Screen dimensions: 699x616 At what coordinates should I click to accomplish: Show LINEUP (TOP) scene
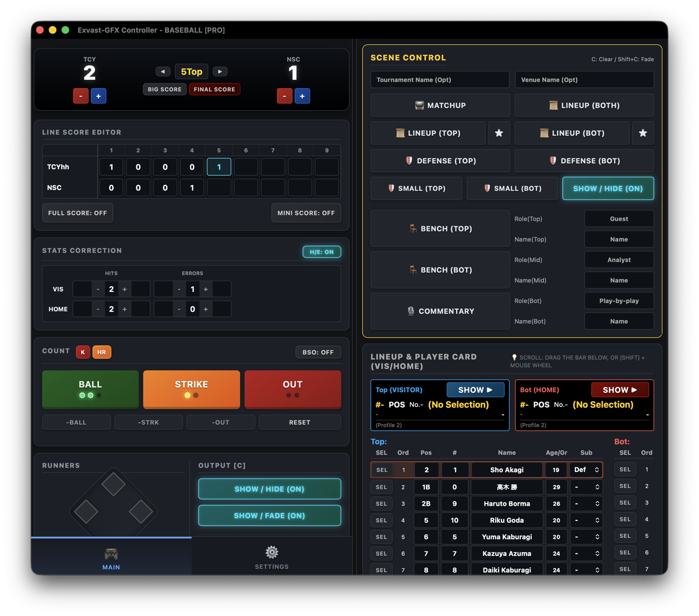pos(428,133)
